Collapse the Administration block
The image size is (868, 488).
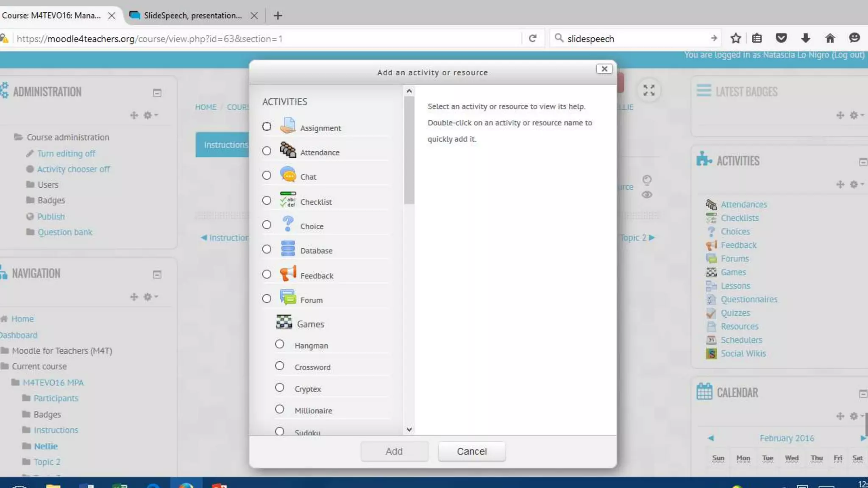157,93
